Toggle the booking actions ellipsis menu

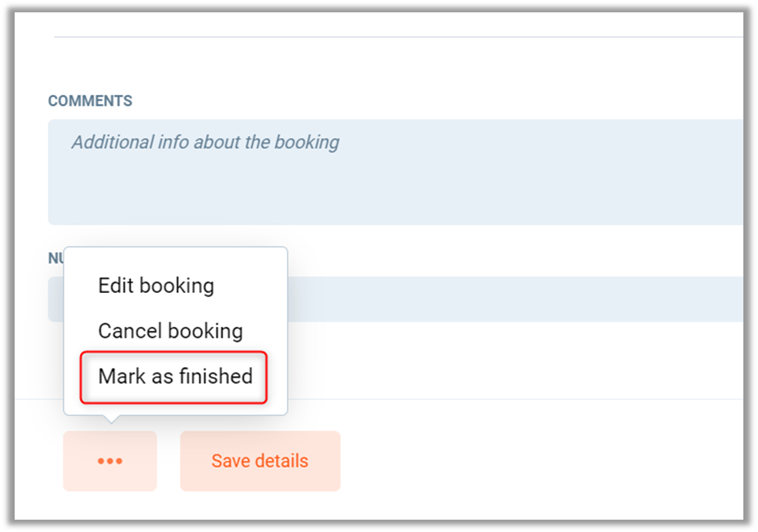pos(109,461)
